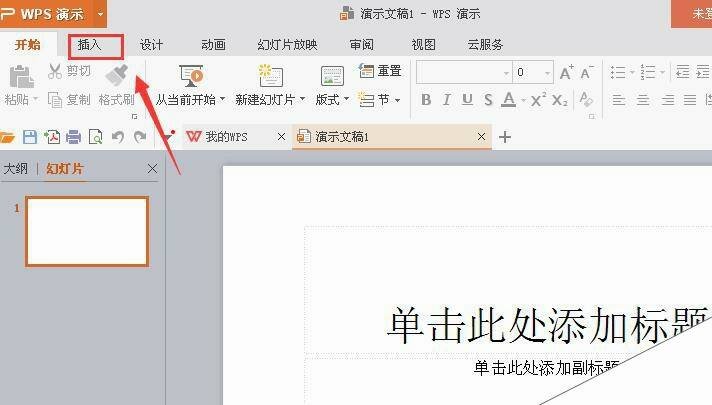The width and height of the screenshot is (712, 405).
Task: Click the font color A swatch
Action: click(508, 99)
